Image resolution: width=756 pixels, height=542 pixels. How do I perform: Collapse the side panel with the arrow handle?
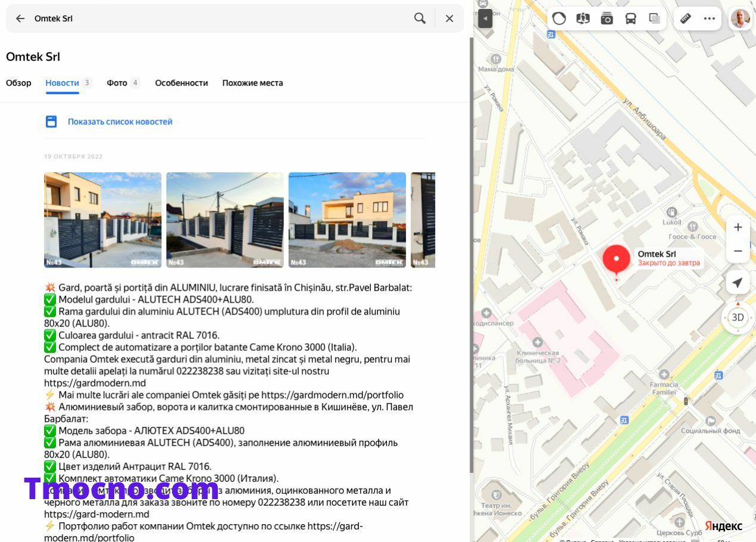[x=486, y=18]
